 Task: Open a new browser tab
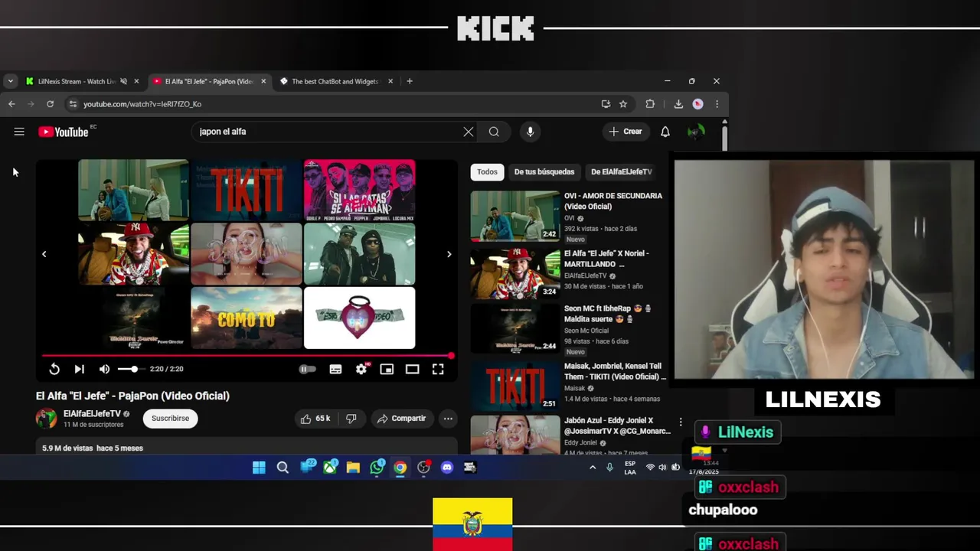(x=410, y=81)
